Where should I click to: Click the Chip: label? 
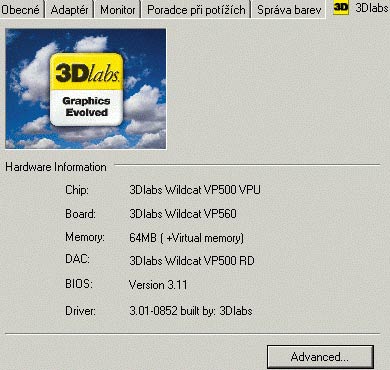tap(77, 190)
